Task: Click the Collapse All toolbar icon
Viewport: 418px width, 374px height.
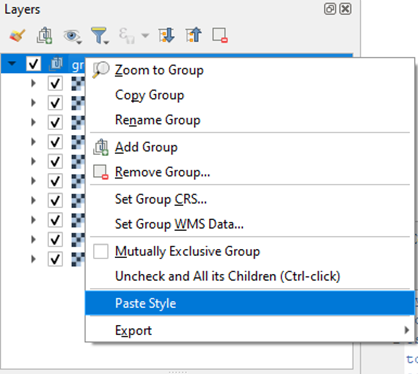Action: 194,35
